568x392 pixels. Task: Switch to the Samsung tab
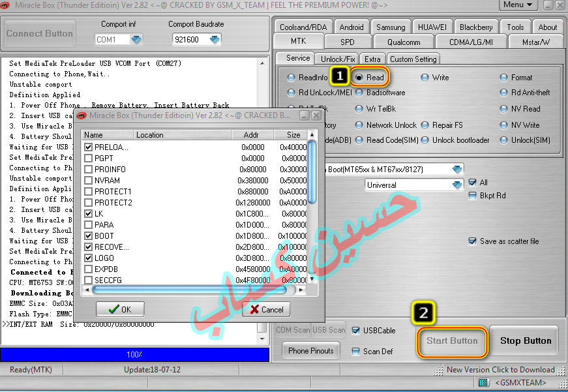(x=391, y=27)
